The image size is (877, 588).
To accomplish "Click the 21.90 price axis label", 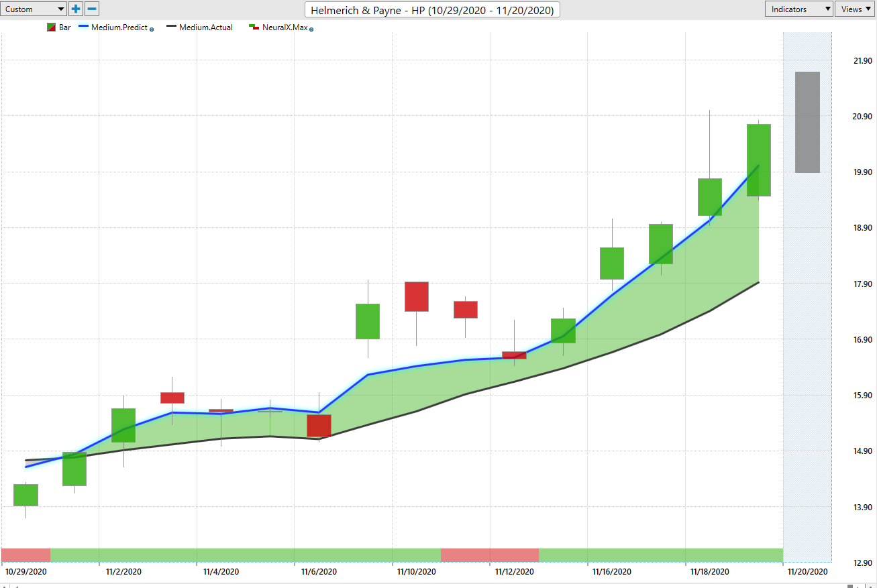I will point(862,60).
